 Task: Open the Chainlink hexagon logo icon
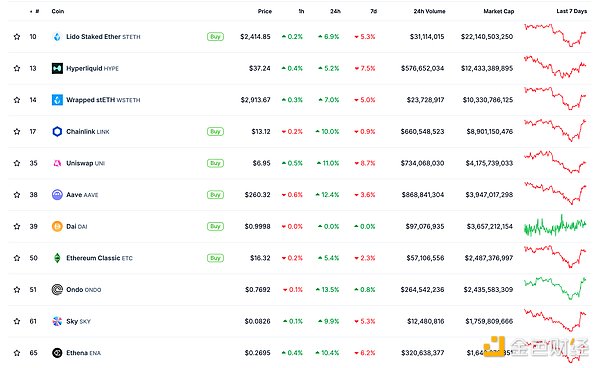tap(57, 132)
